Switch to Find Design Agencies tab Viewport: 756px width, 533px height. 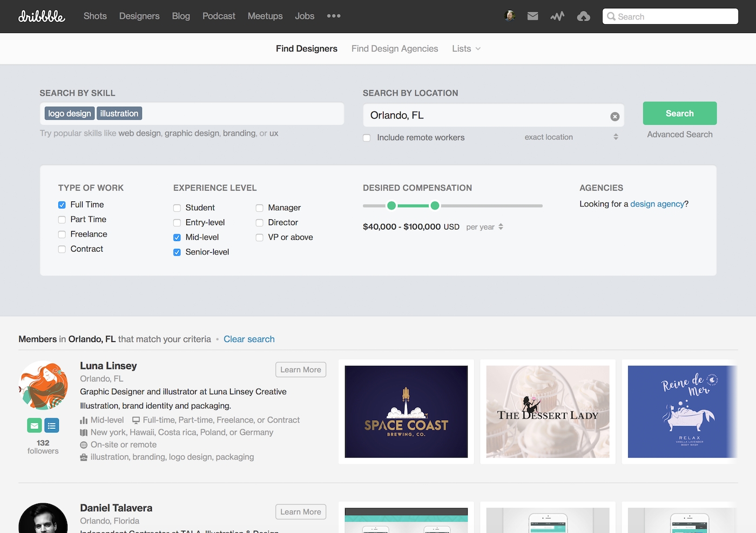tap(395, 49)
